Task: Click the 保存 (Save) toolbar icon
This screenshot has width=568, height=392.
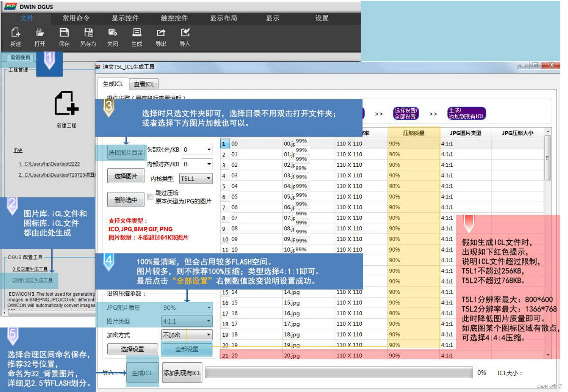Action: pos(64,37)
